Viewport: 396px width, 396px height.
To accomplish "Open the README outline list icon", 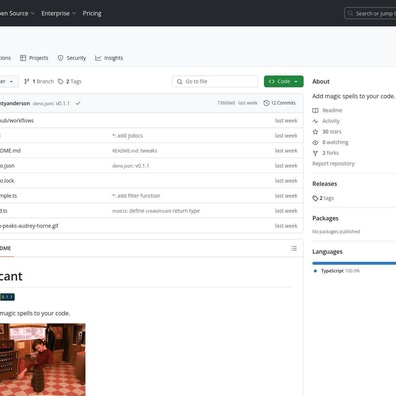I will 294,248.
